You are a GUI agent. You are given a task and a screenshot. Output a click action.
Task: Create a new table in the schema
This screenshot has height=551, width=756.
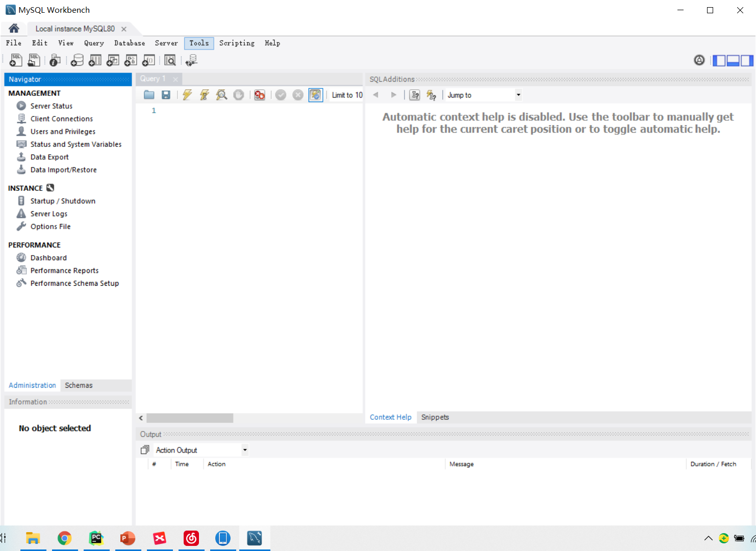click(x=95, y=60)
